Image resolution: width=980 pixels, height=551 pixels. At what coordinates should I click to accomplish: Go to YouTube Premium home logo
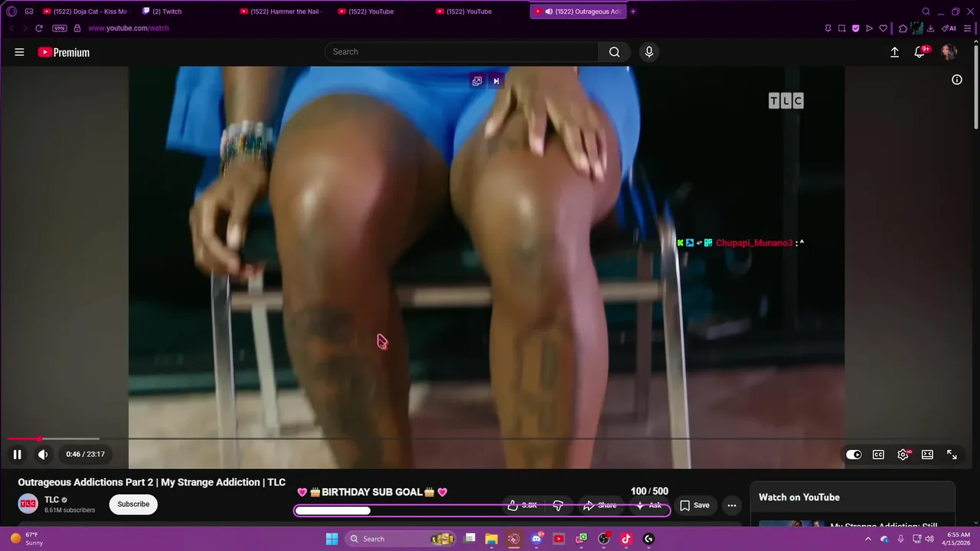(64, 52)
